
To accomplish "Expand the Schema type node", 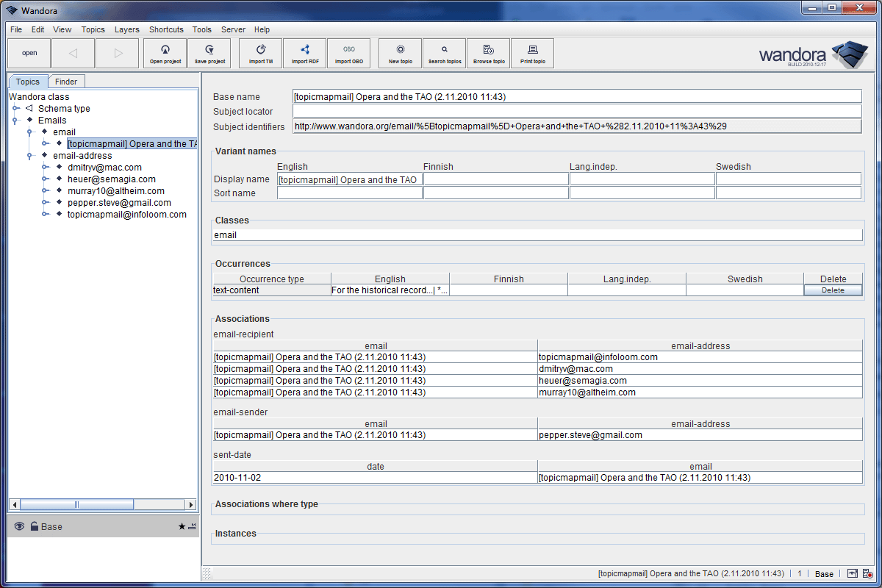I will tap(15, 108).
